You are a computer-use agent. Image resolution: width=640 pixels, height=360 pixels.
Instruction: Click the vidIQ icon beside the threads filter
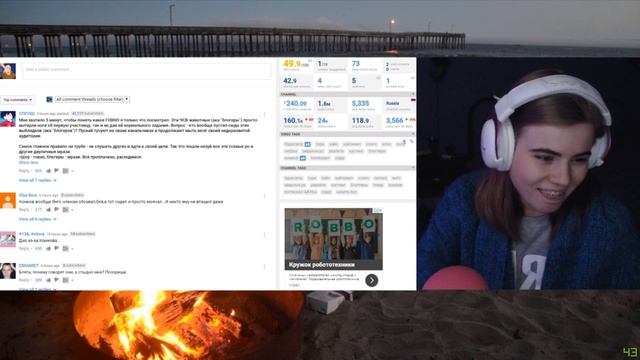click(49, 100)
